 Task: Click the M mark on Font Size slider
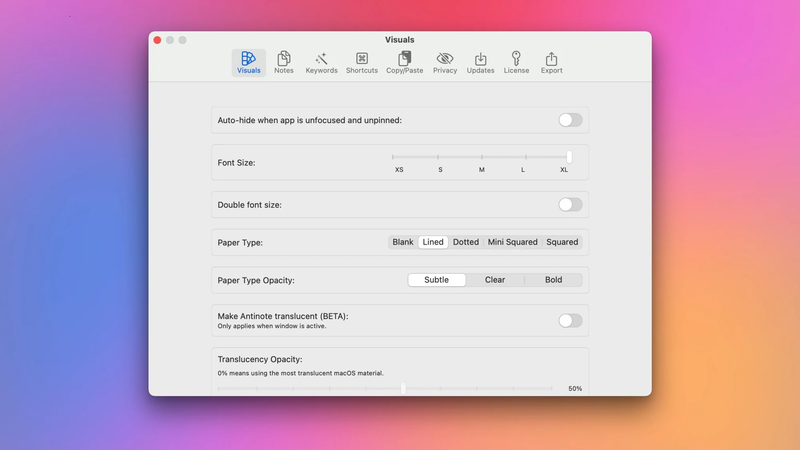pyautogui.click(x=481, y=157)
